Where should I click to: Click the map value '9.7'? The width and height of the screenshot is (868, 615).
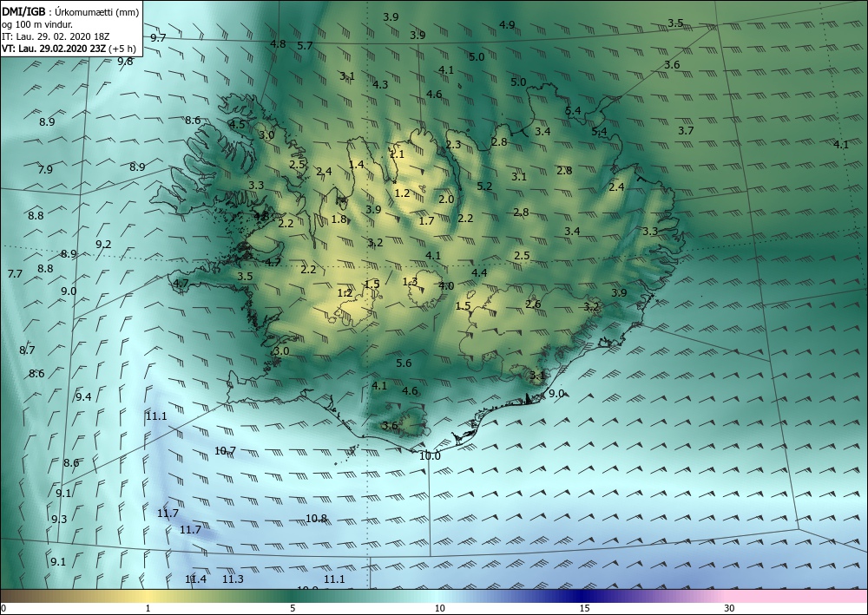click(158, 37)
